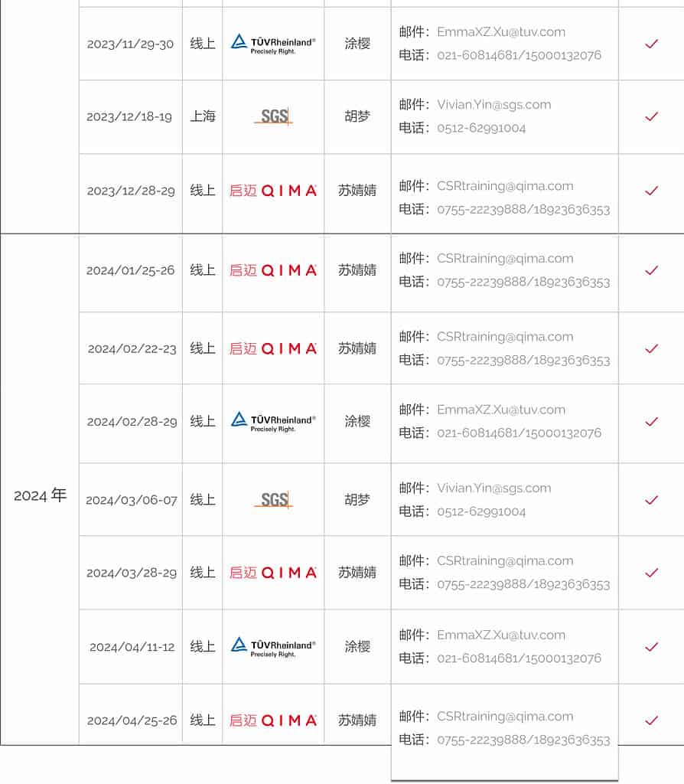Click the QIMA logo for 2023/12/28-29
Viewport: 684px width, 784px height.
click(x=273, y=191)
